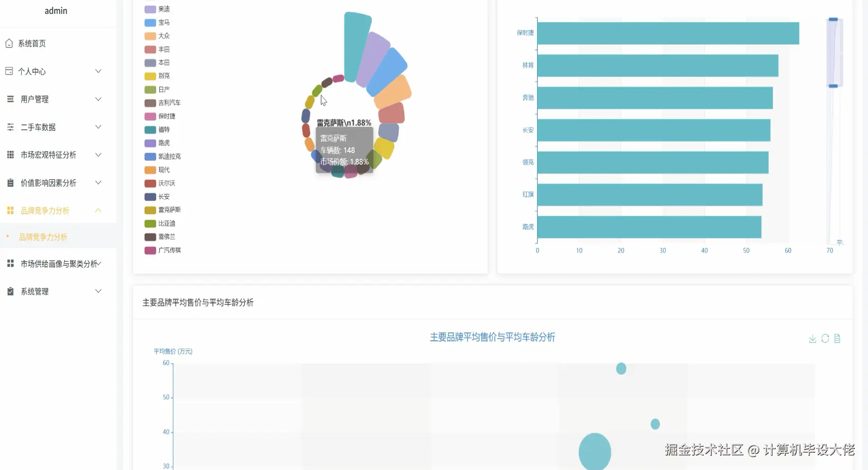Click the admin username at top
The height and width of the screenshot is (470, 868).
coord(56,11)
